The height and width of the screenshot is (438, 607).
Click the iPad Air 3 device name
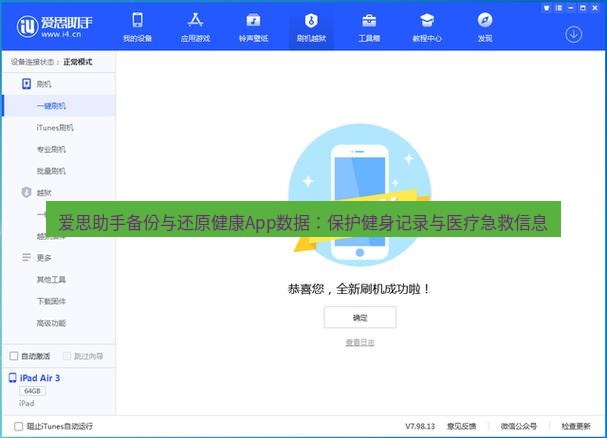(40, 378)
